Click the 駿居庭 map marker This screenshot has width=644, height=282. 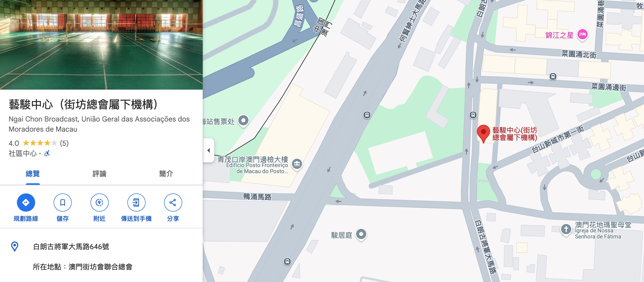[x=361, y=234]
